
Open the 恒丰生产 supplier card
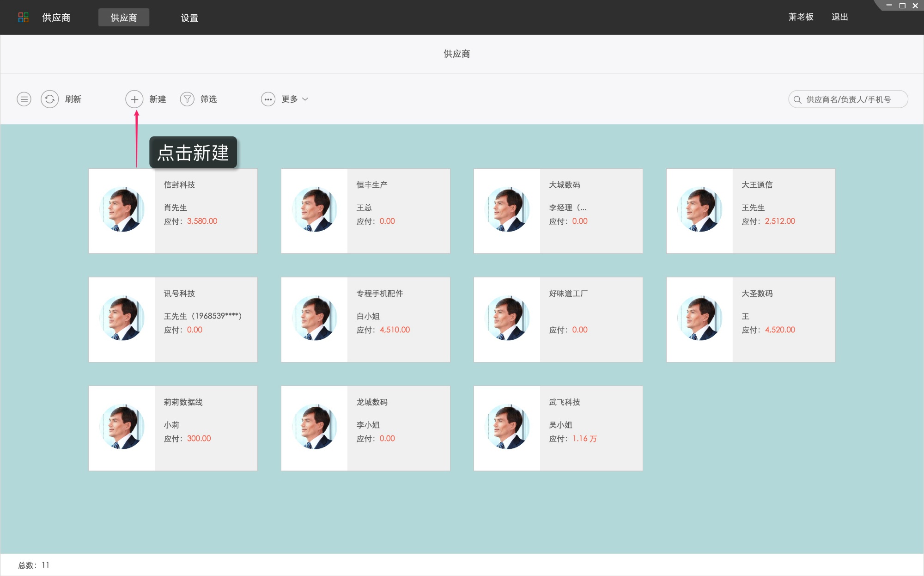click(365, 210)
